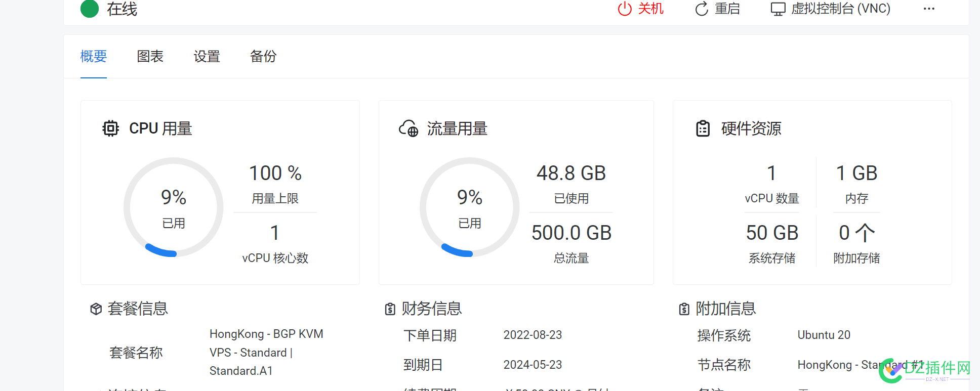Click the CPU 用量 card title
This screenshot has height=391, width=980.
point(160,128)
